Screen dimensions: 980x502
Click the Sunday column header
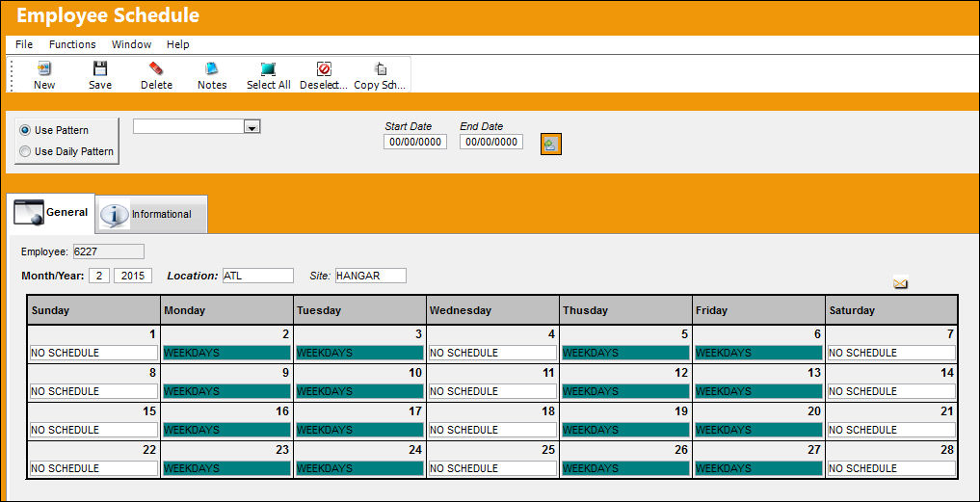point(93,310)
